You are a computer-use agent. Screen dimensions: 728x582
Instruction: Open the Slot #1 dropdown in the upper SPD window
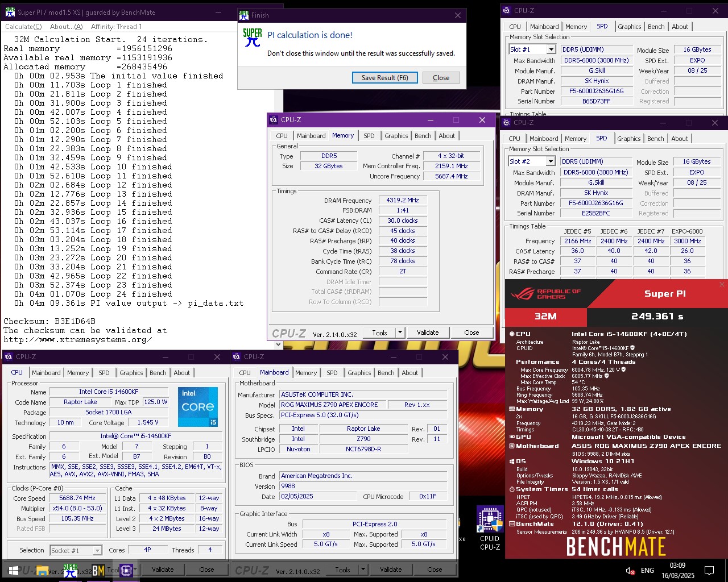click(550, 50)
